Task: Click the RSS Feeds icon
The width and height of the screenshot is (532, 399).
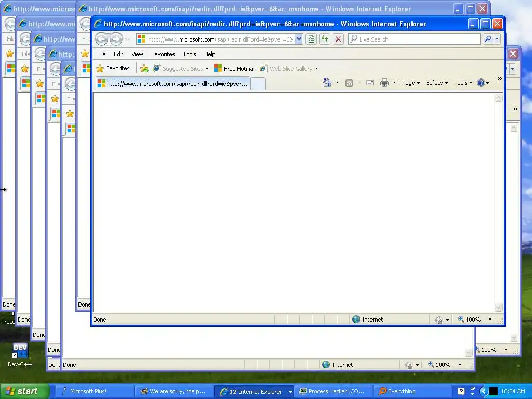Action: [x=349, y=83]
